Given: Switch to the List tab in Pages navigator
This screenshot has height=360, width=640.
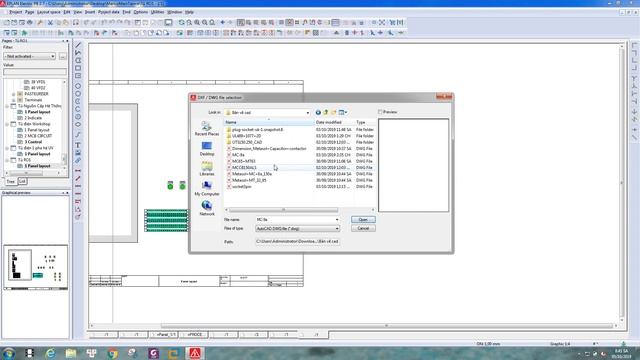Looking at the screenshot, I should 22,181.
